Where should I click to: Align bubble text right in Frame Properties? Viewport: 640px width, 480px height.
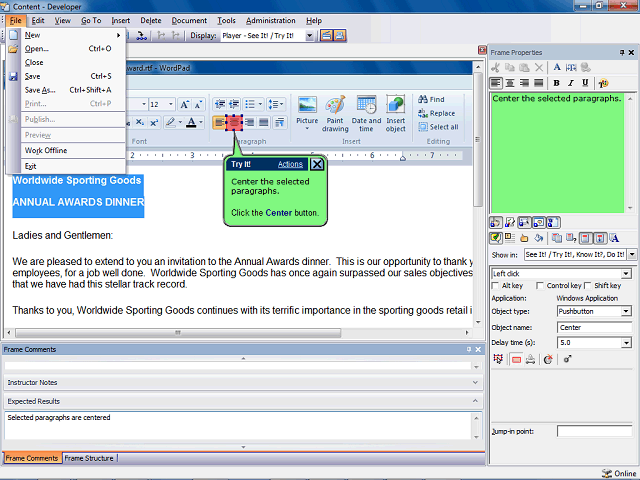click(x=524, y=83)
